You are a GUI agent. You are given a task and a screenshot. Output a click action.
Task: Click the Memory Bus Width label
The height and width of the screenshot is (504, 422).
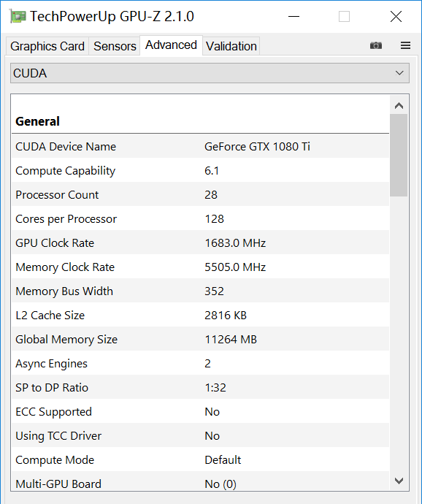tap(64, 291)
